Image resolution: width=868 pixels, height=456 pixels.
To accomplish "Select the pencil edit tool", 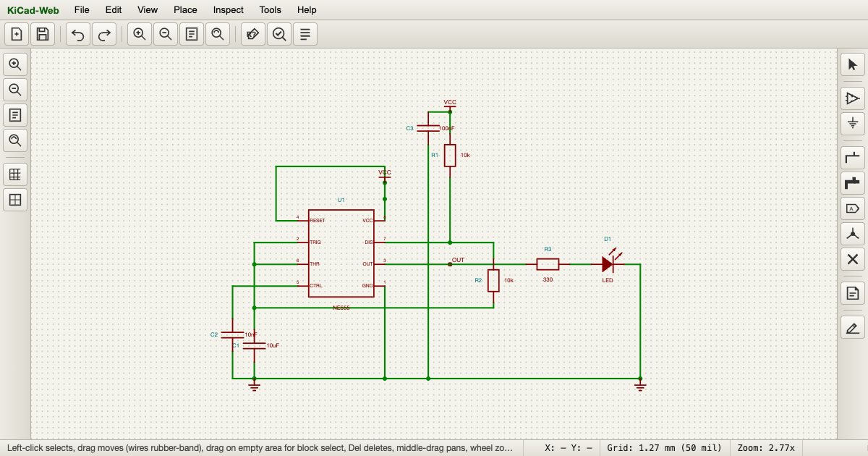I will pos(853,327).
